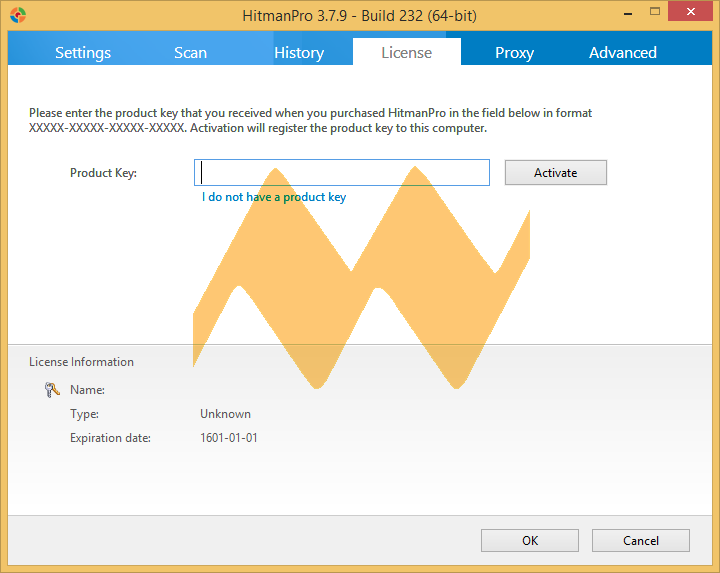Select the License tab
The height and width of the screenshot is (573, 720).
406,52
